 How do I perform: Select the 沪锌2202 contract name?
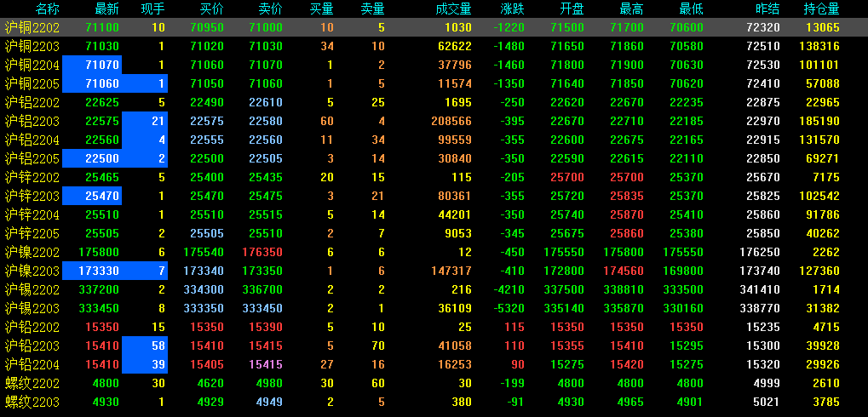(32, 177)
